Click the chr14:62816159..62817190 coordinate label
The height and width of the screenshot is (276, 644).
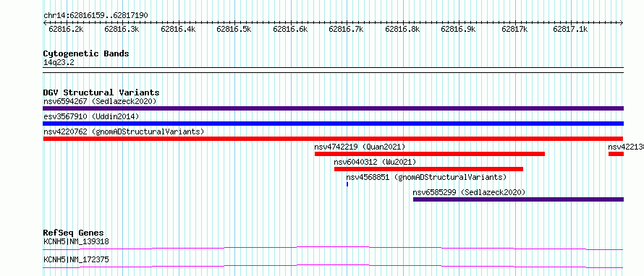click(96, 16)
